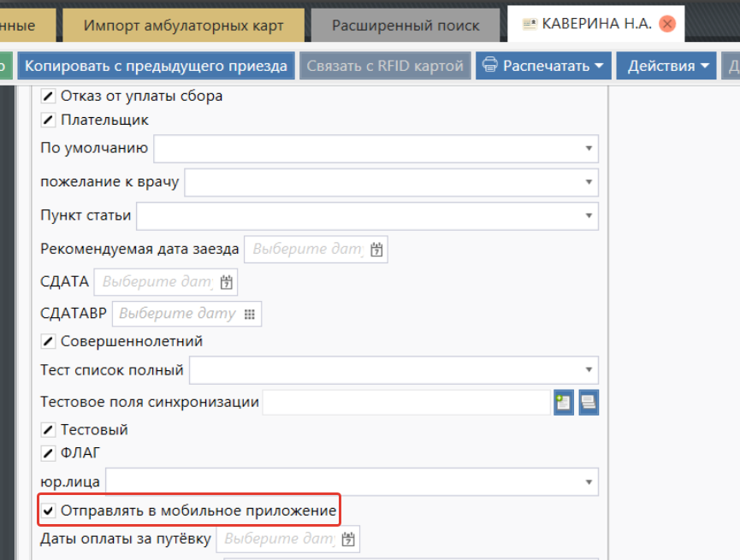The height and width of the screenshot is (560, 740).
Task: Open the юр.лица dropdown list
Action: (589, 481)
